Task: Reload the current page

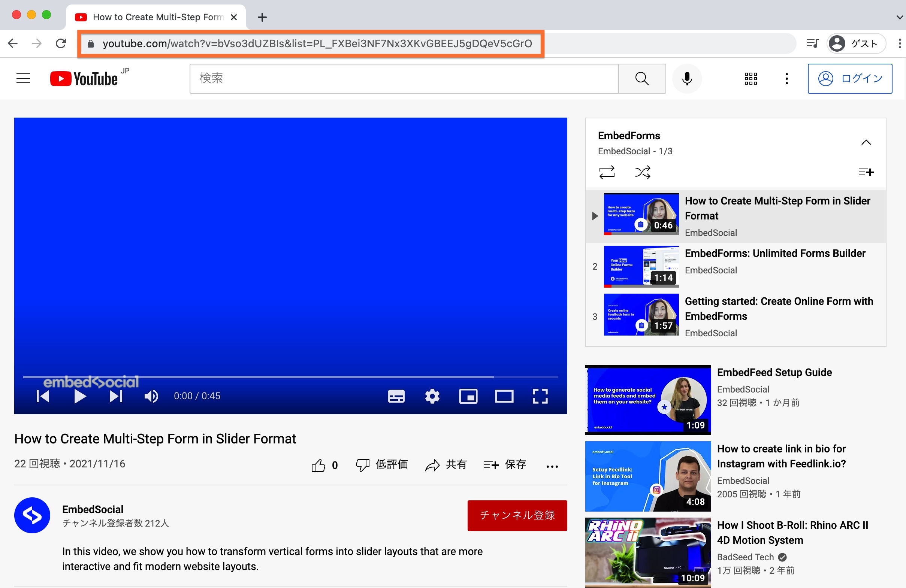Action: (x=61, y=43)
